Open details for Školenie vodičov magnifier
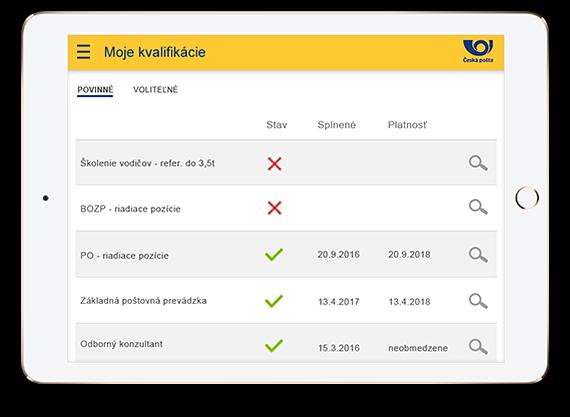The height and width of the screenshot is (417, 570). pos(478,163)
